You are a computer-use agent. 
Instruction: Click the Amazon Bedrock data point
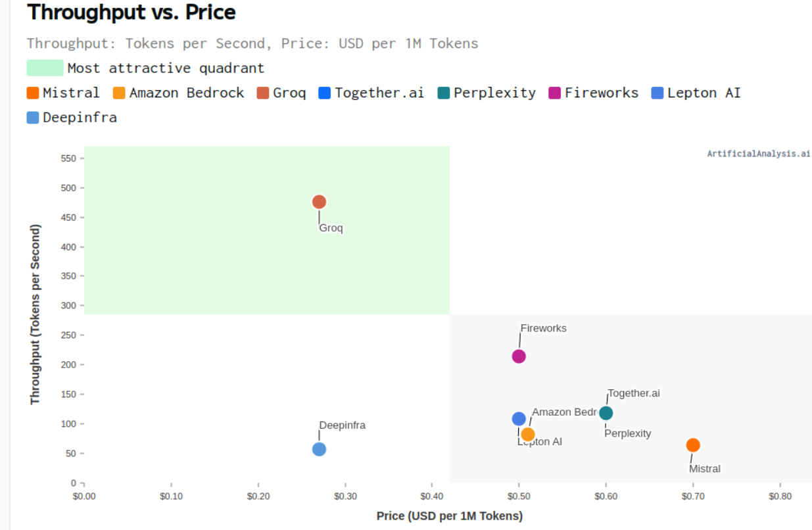click(x=528, y=435)
